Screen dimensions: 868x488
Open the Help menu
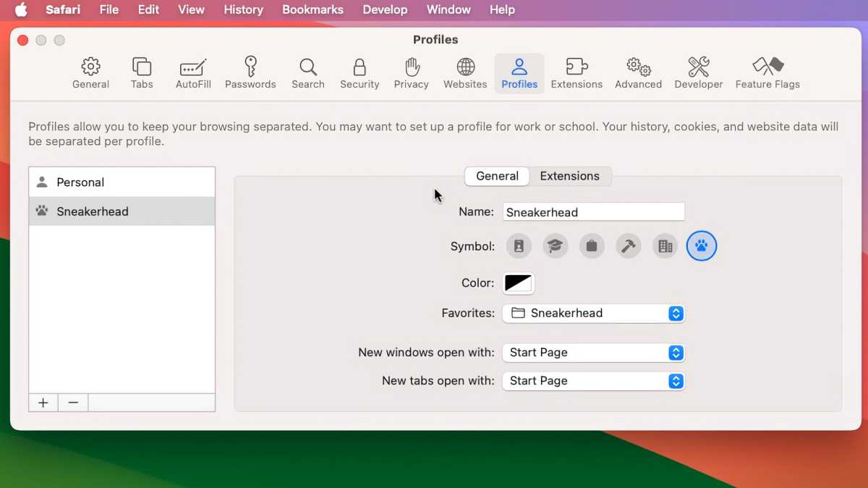pyautogui.click(x=502, y=9)
